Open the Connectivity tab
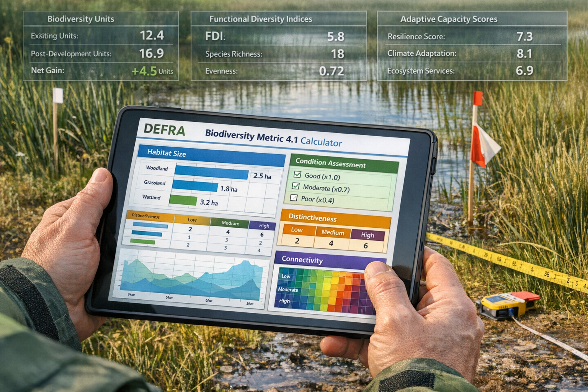This screenshot has height=392, width=588. point(303,260)
